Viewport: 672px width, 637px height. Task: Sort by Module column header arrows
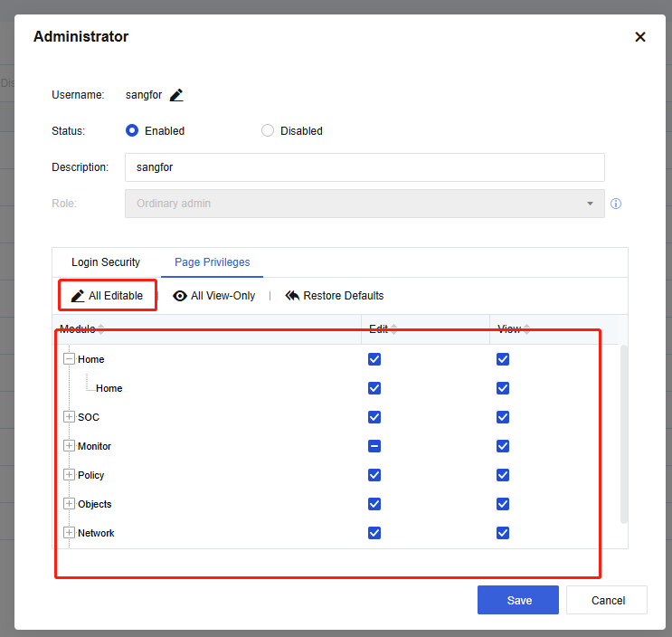pos(100,329)
